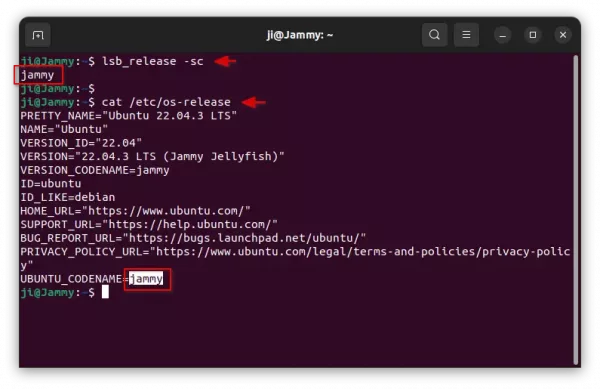This screenshot has width=600, height=389.
Task: Minimize the terminal window
Action: 502,35
